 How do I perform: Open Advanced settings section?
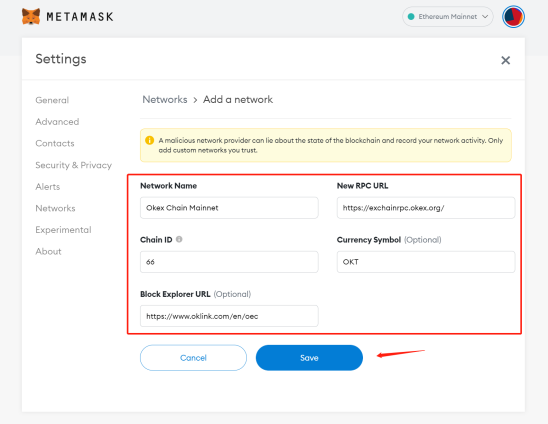[x=57, y=122]
